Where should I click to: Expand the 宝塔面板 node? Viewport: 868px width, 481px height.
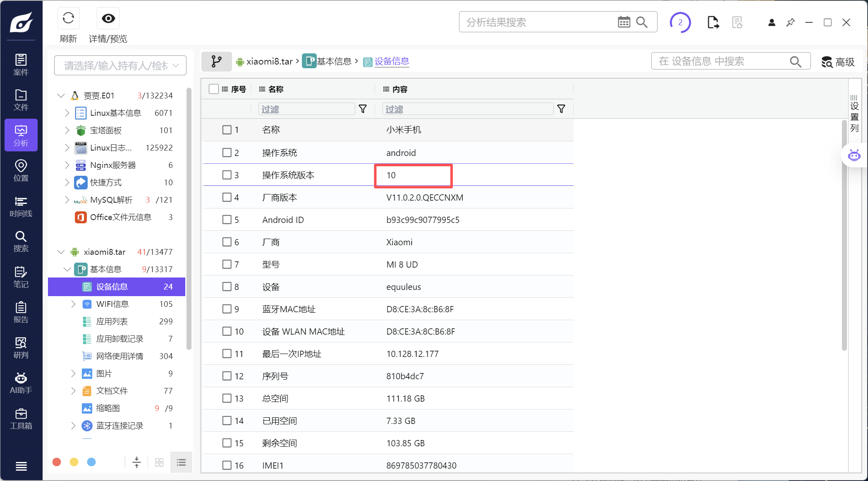tap(67, 130)
